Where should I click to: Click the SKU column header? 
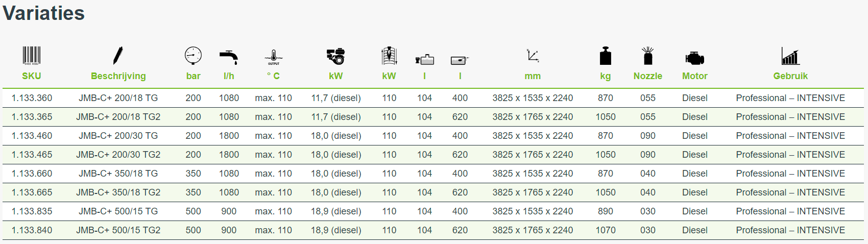(32, 76)
